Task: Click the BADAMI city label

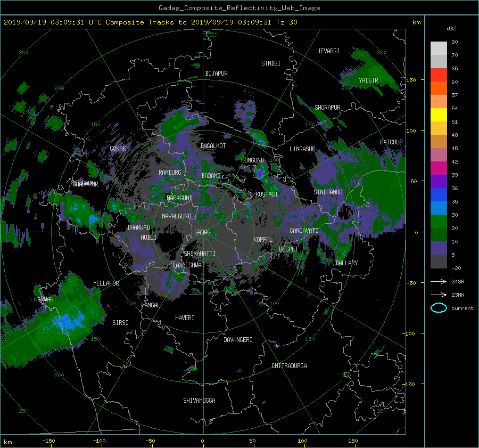Action: tap(211, 176)
